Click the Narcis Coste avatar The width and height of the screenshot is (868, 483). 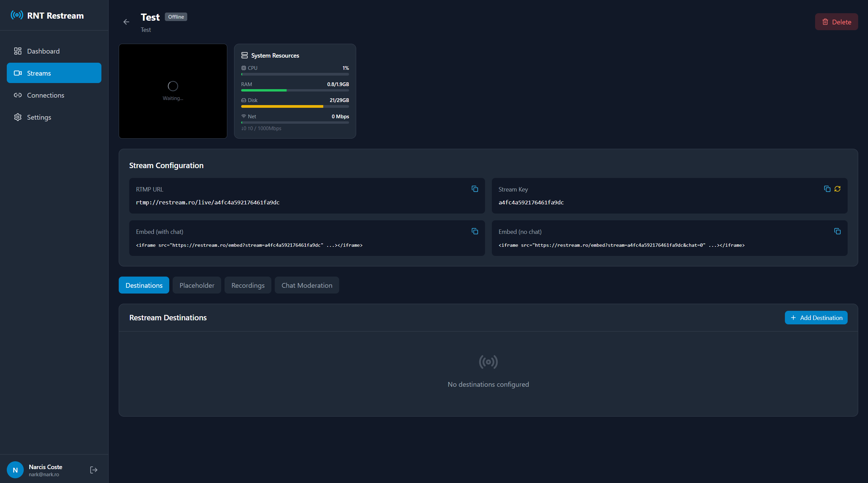(x=15, y=469)
